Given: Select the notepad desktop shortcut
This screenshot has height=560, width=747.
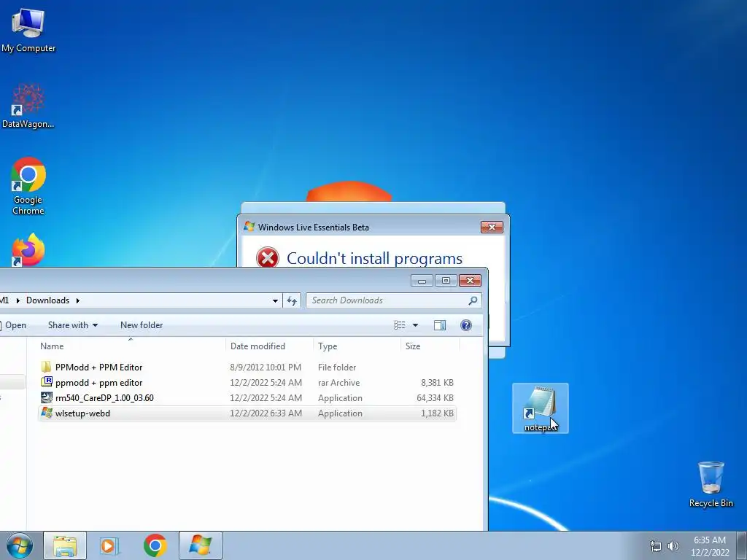Looking at the screenshot, I should 541,408.
